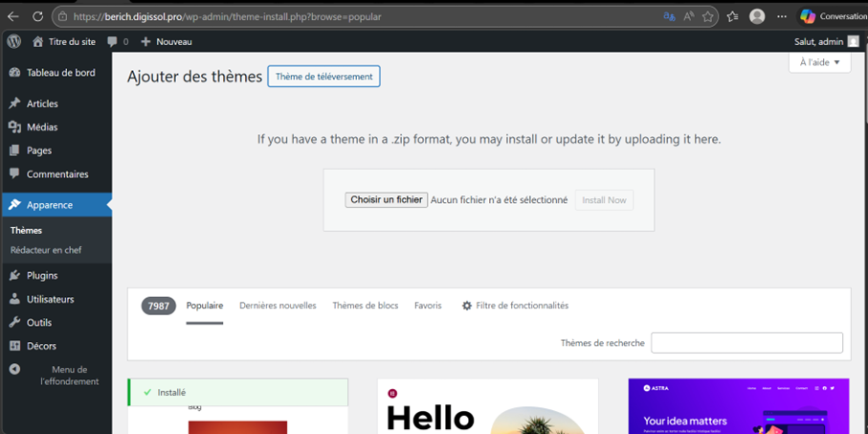
Task: Click the WordPress logo in admin bar
Action: (13, 41)
